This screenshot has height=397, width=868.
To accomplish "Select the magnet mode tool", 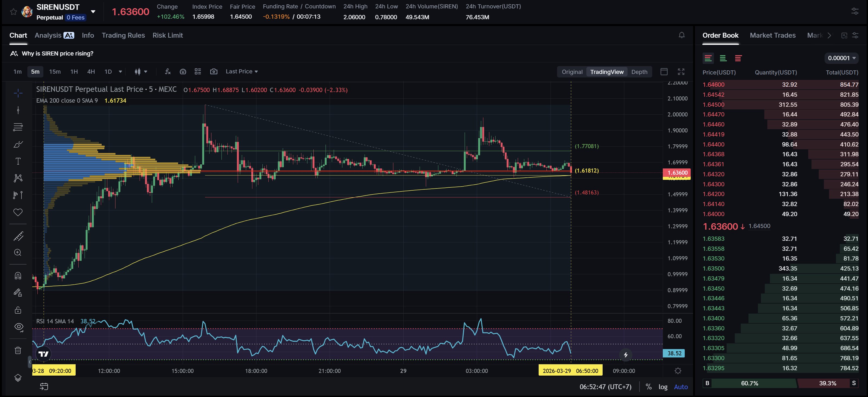I will coord(18,276).
